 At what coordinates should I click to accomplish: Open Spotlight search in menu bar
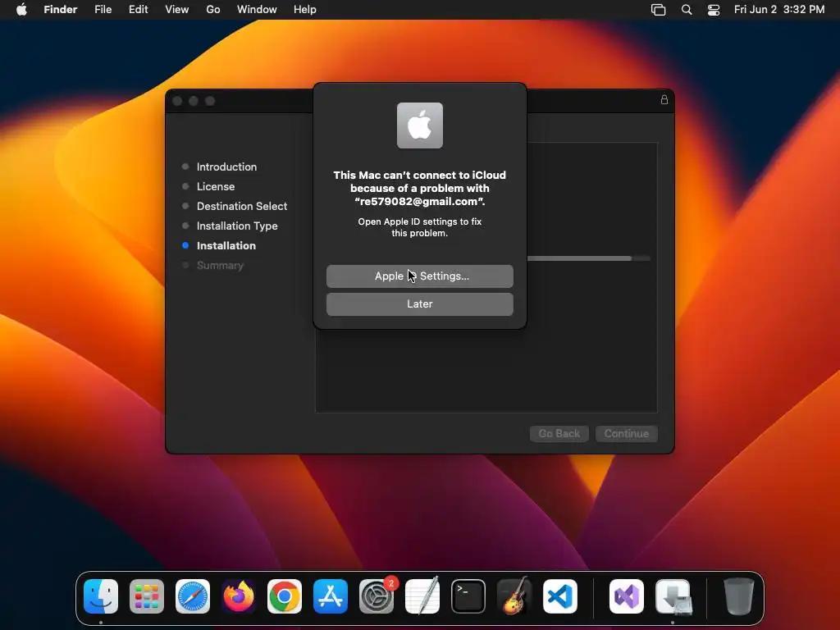pyautogui.click(x=687, y=10)
